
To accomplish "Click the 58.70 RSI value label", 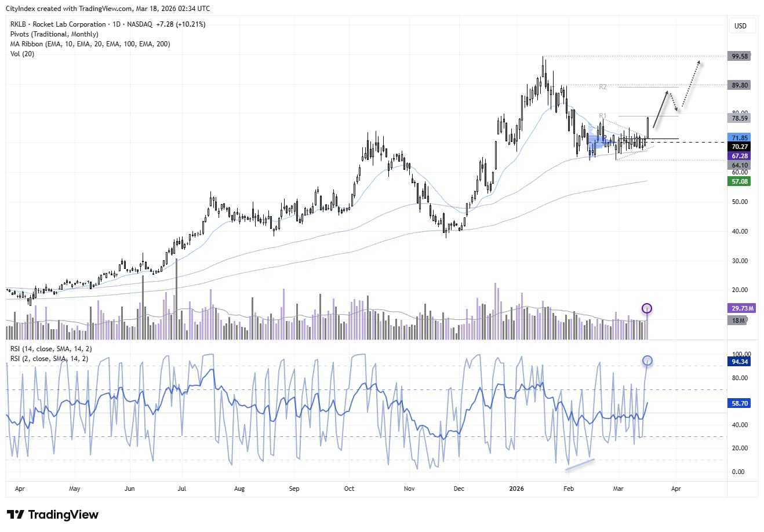I will tap(738, 403).
